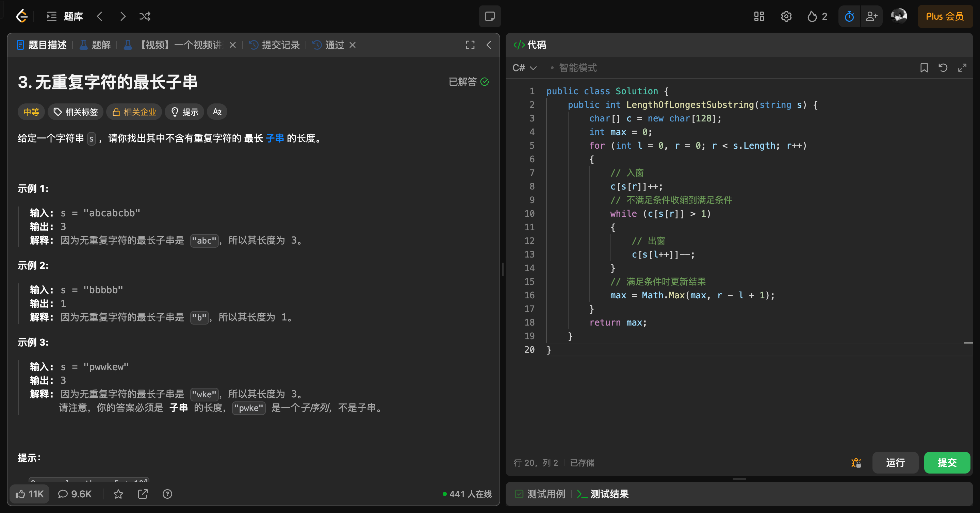Toggle the star favorite icon

pyautogui.click(x=118, y=494)
